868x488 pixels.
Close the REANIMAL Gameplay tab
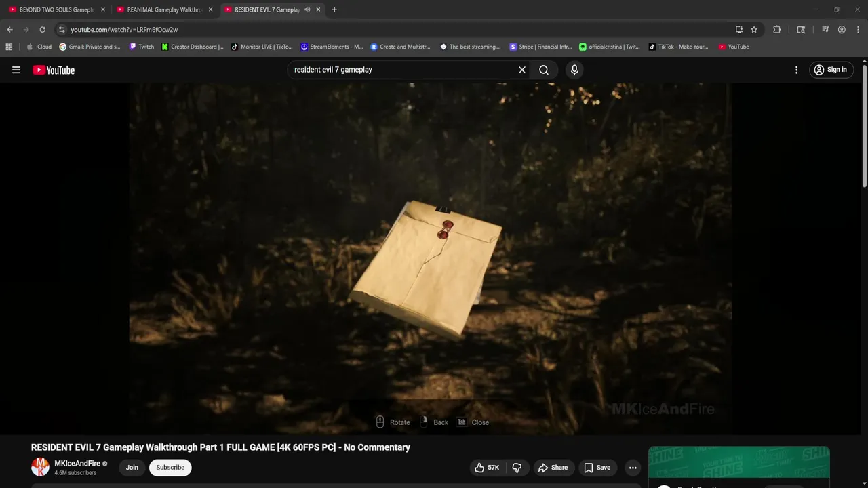pos(210,9)
